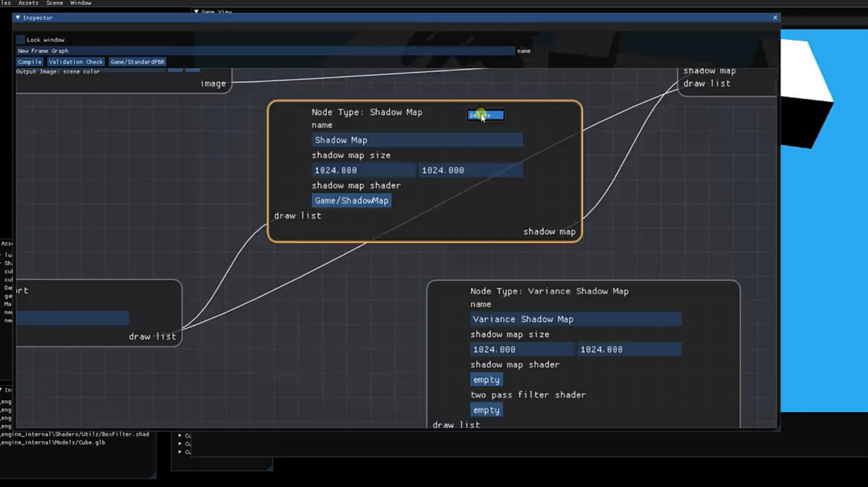
Task: Select the Game/StandardPBR shader button
Action: coord(137,62)
